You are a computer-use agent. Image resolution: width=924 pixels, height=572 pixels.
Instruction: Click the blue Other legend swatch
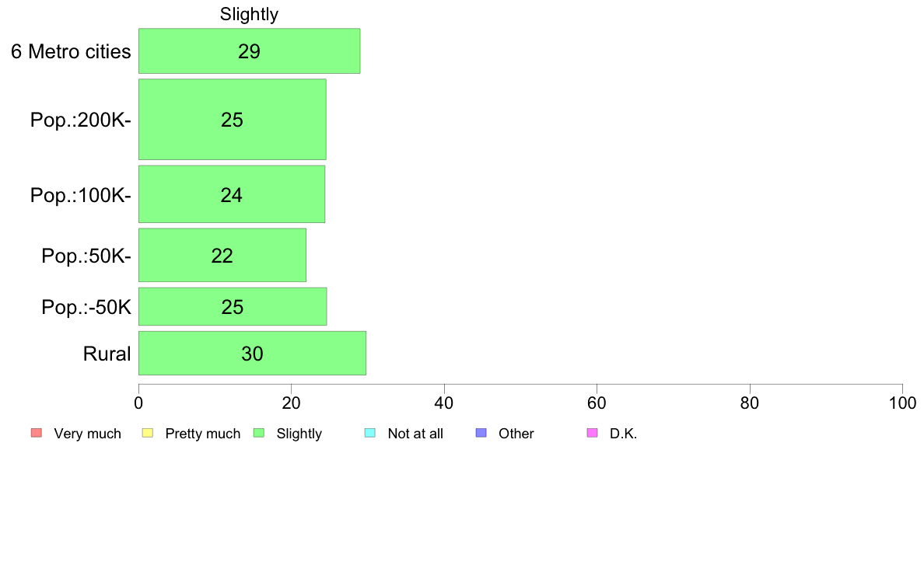click(481, 433)
